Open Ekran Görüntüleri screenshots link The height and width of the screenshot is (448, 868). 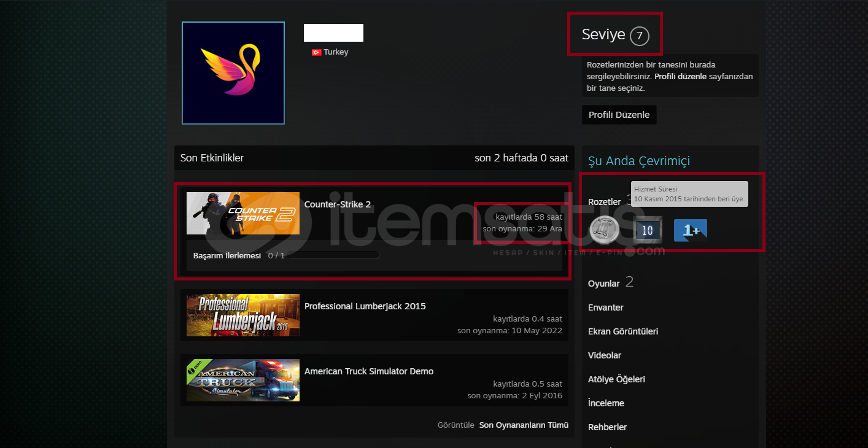coord(623,331)
